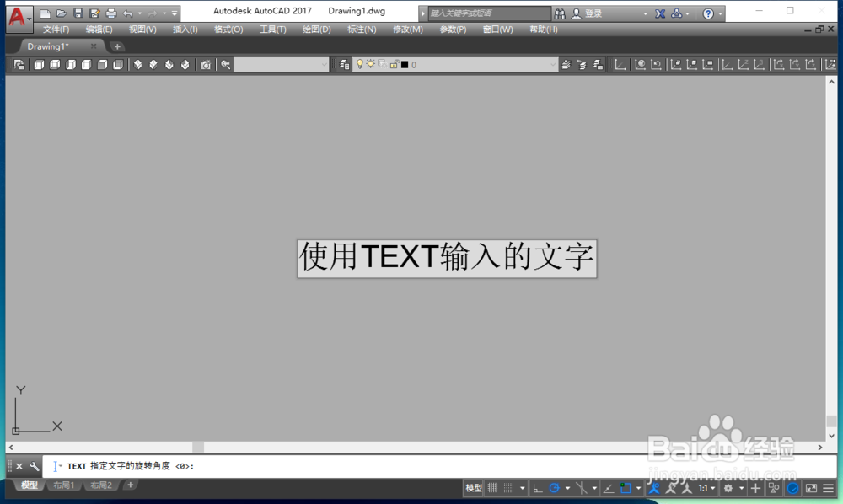
Task: Click the Save diskette icon
Action: (78, 13)
